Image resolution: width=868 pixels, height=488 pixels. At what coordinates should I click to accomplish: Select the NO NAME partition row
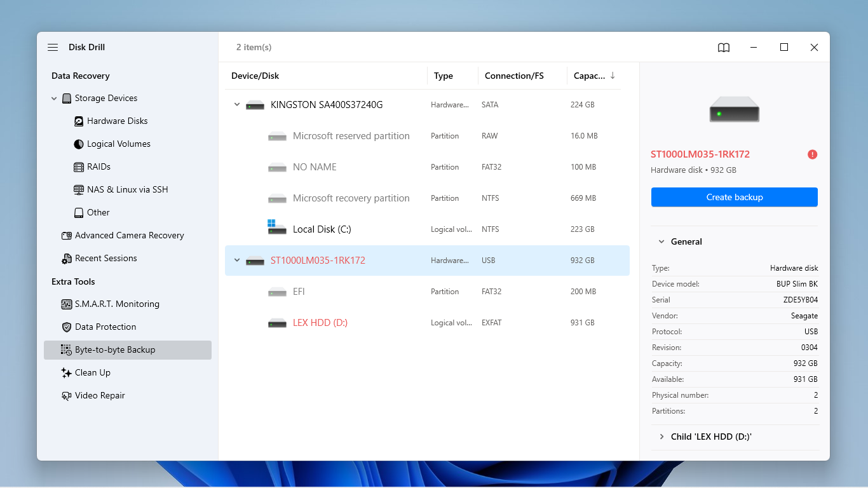coord(427,167)
